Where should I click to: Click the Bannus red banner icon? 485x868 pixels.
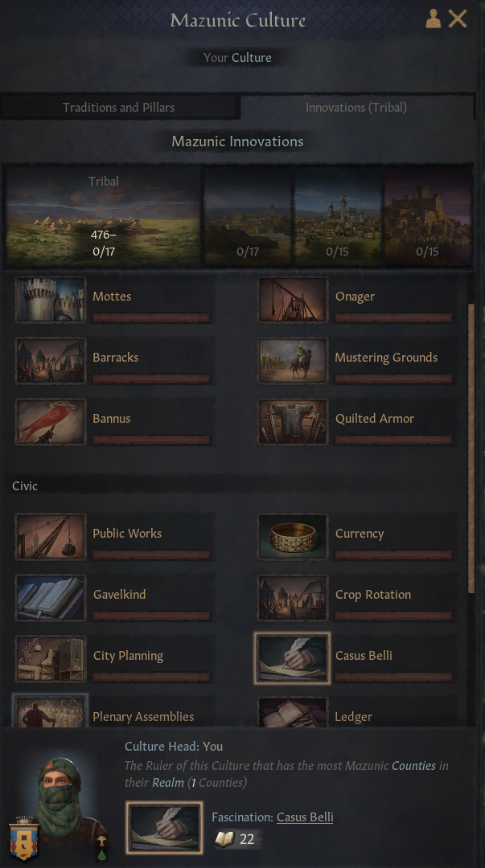tap(51, 422)
